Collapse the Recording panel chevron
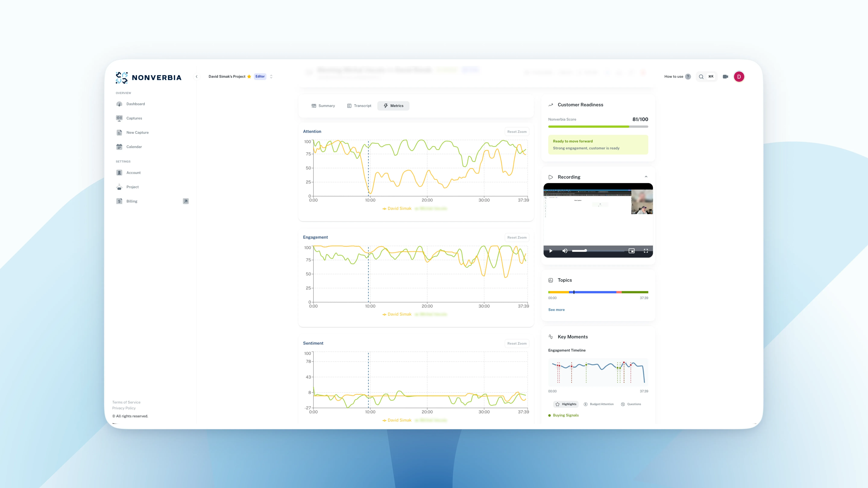Screen dimensions: 868x488 coord(646,177)
